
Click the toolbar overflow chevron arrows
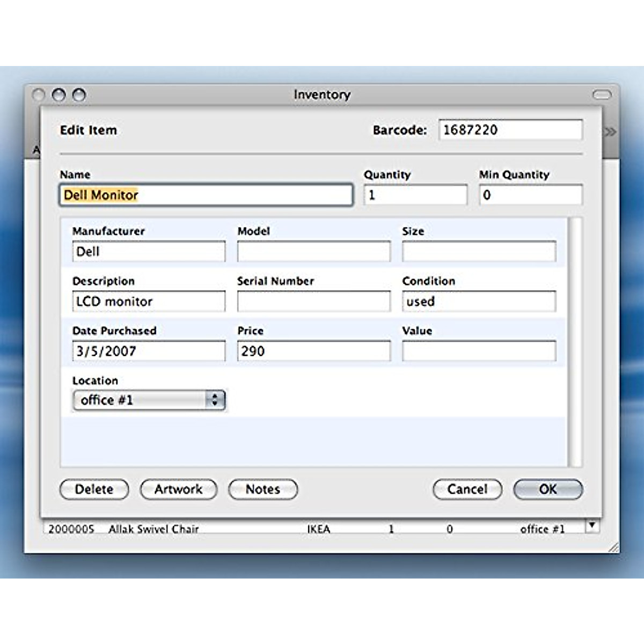coord(610,132)
